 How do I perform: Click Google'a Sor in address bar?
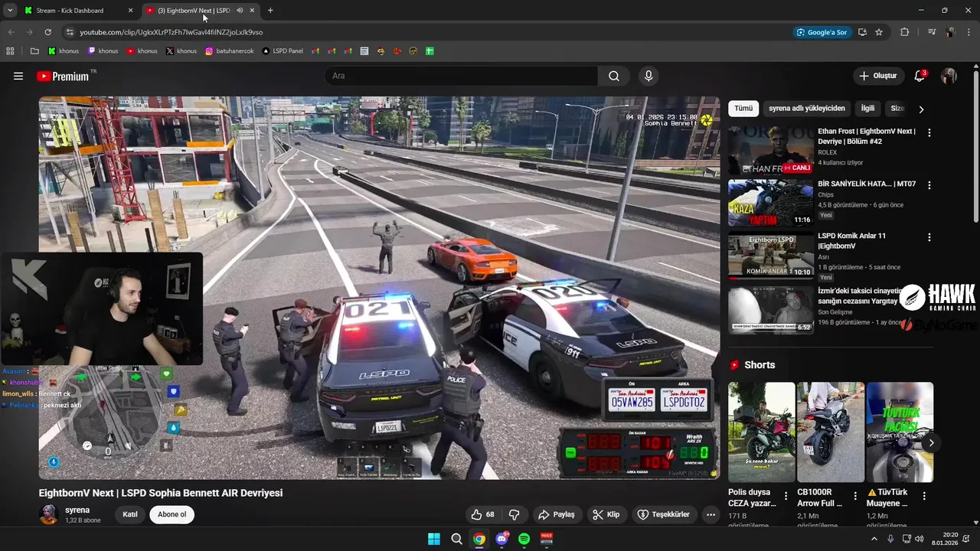[822, 32]
